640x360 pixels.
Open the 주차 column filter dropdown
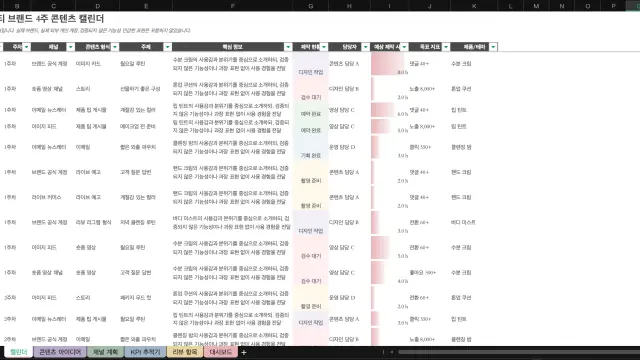pyautogui.click(x=27, y=47)
